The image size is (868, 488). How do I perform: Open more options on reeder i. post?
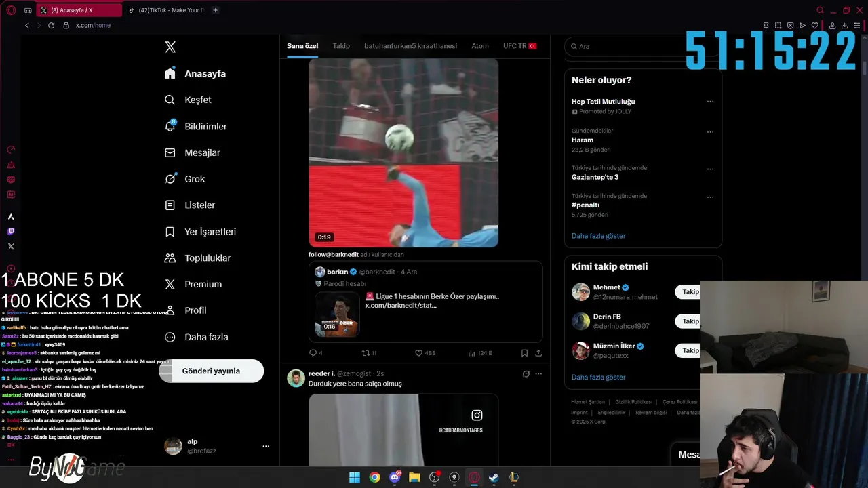[538, 373]
